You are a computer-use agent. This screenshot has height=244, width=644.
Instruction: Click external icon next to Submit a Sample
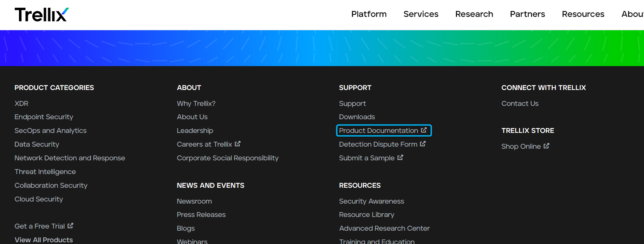pos(400,158)
